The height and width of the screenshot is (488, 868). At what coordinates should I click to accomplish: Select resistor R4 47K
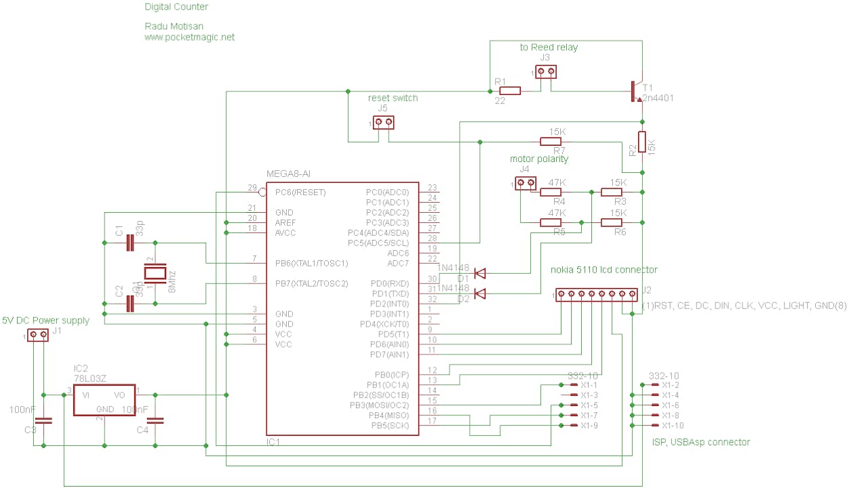(551, 192)
